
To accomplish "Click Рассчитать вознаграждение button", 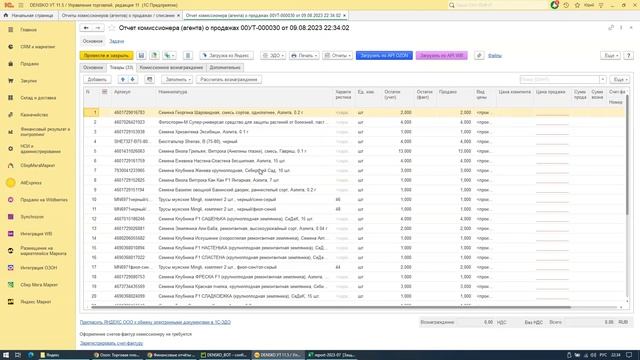I will click(x=229, y=80).
